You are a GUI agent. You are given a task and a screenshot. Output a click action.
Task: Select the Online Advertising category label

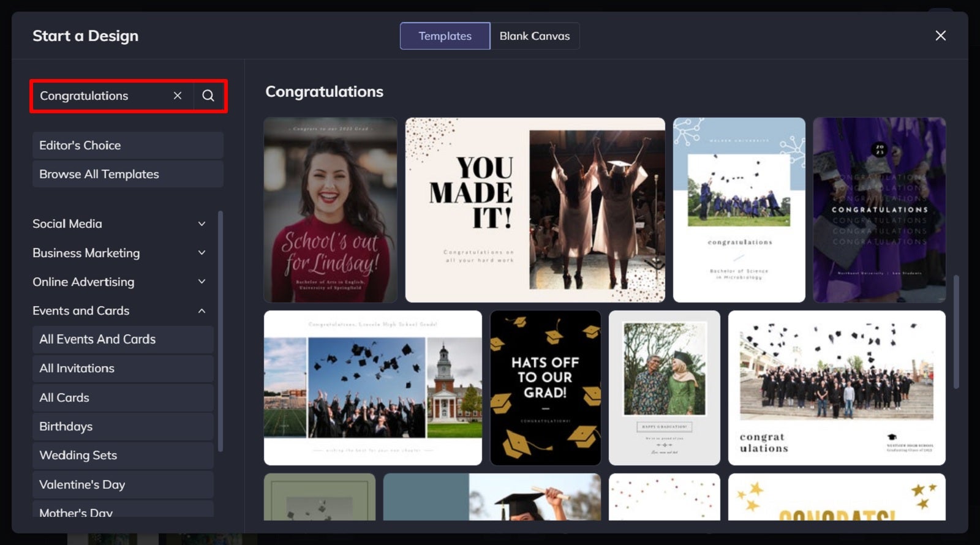tap(83, 282)
